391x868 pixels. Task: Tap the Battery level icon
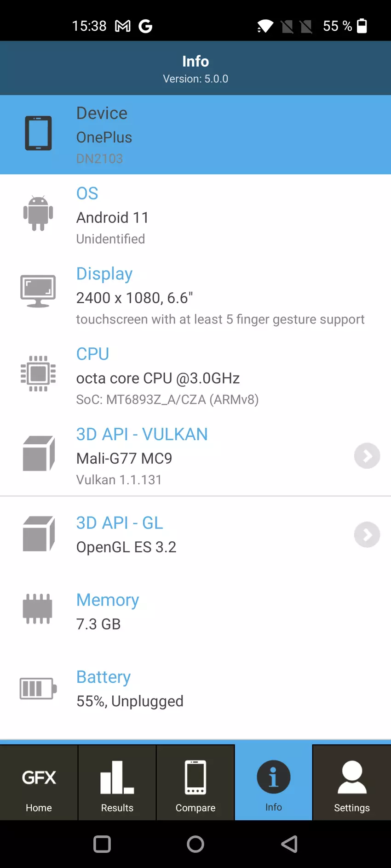pyautogui.click(x=38, y=688)
